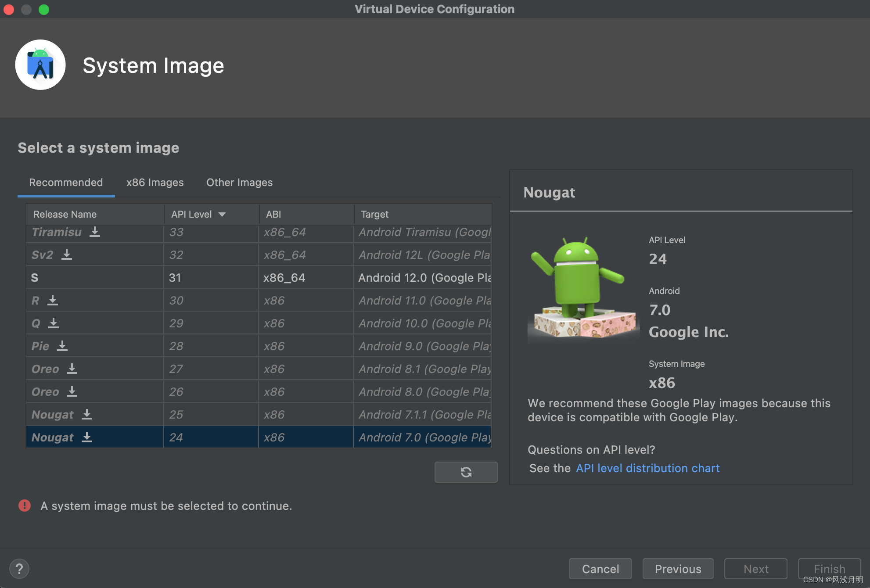This screenshot has height=588, width=870.
Task: Click Android 10.0 target cell
Action: click(423, 323)
